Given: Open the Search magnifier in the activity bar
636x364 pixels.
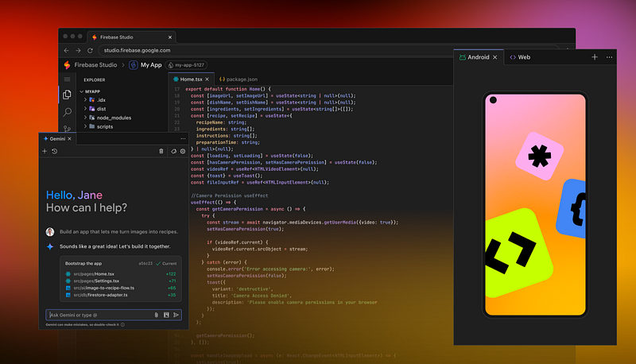Looking at the screenshot, I should 68,112.
